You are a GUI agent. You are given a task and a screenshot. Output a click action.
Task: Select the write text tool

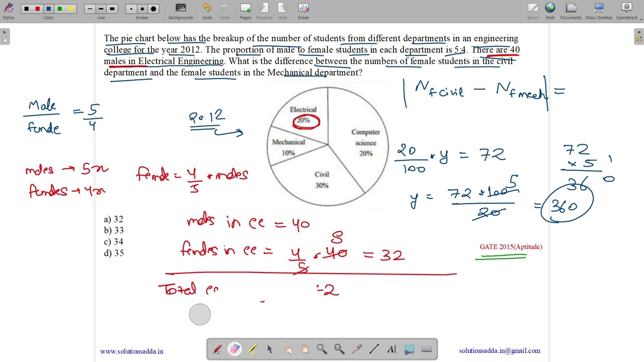[391, 349]
